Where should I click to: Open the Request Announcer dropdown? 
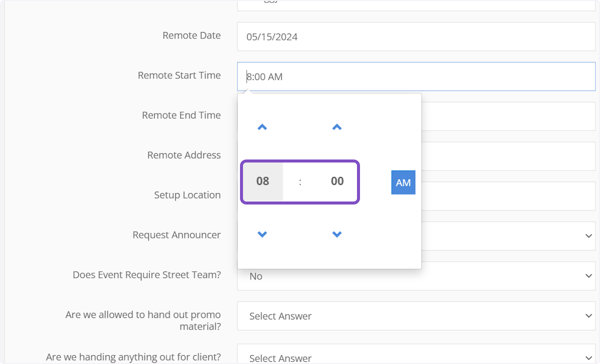click(507, 236)
